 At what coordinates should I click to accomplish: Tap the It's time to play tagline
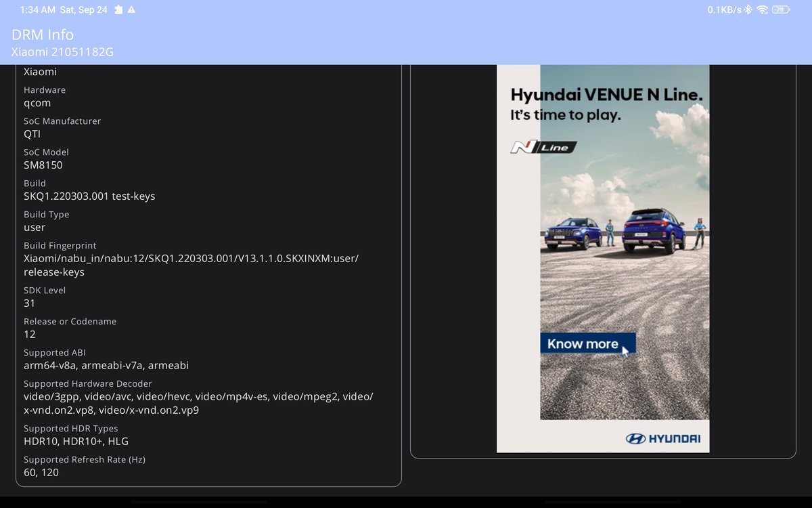click(566, 115)
